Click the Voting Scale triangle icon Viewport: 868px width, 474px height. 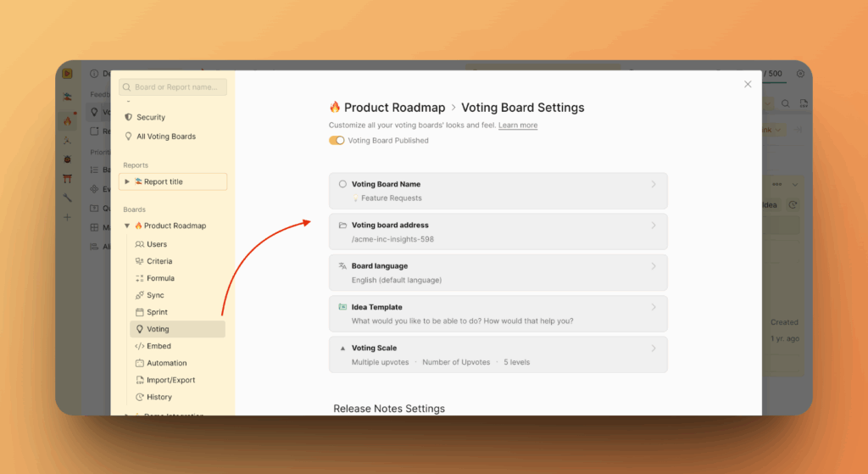(342, 349)
